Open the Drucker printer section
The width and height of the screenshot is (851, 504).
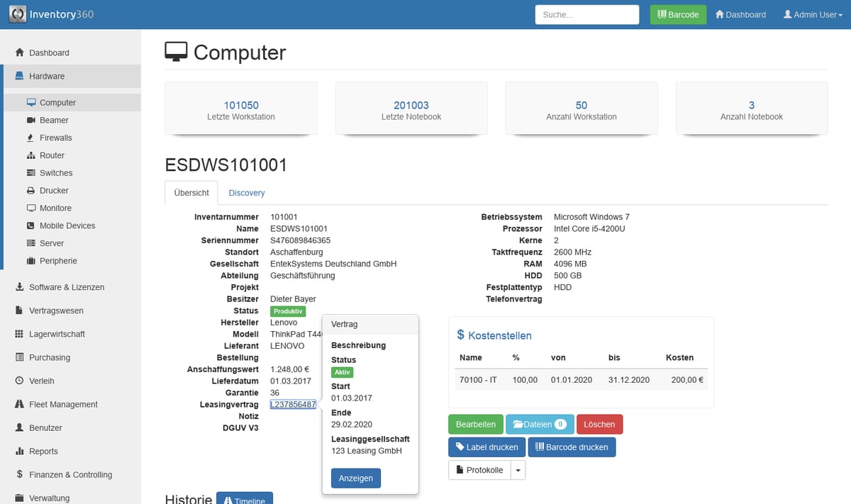[x=54, y=191]
